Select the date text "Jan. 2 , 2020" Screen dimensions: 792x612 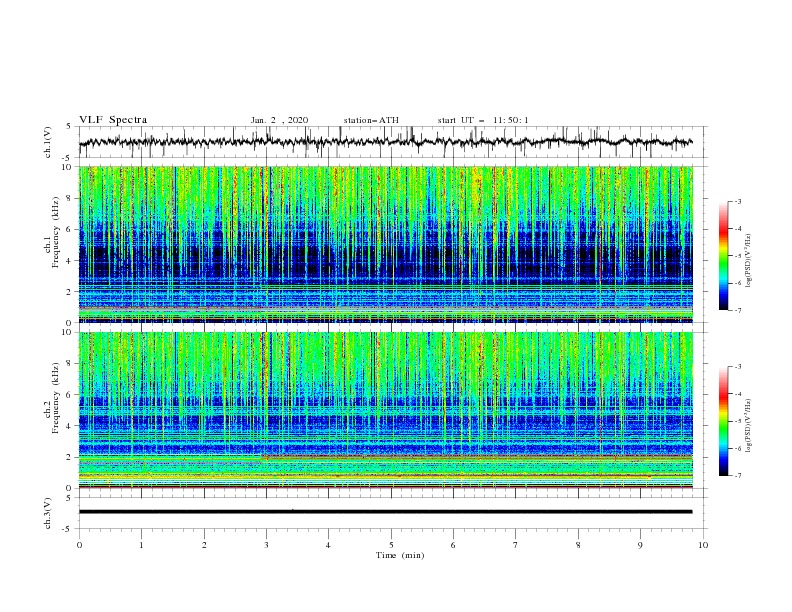[279, 120]
